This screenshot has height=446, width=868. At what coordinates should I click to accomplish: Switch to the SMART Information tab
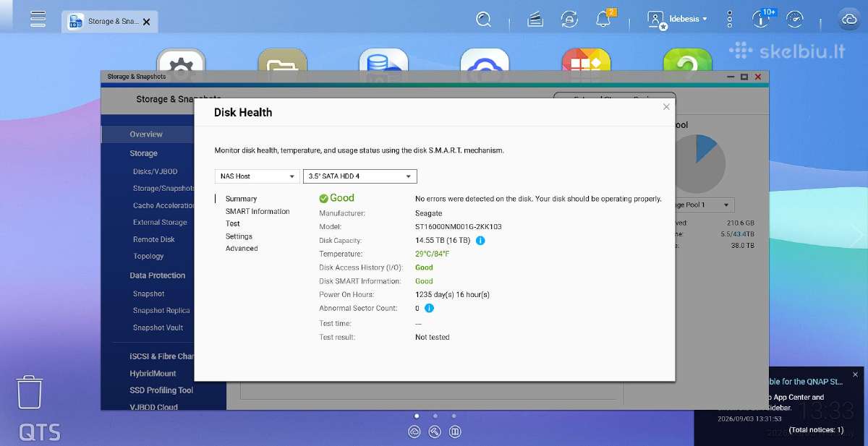pyautogui.click(x=258, y=211)
